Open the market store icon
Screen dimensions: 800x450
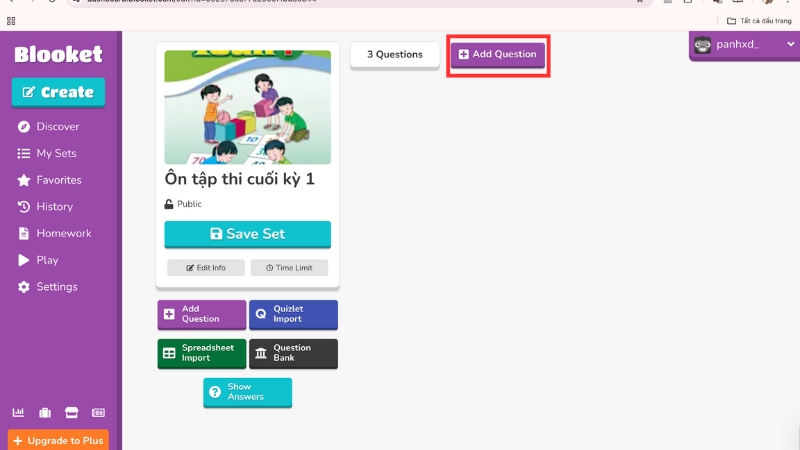coord(71,412)
